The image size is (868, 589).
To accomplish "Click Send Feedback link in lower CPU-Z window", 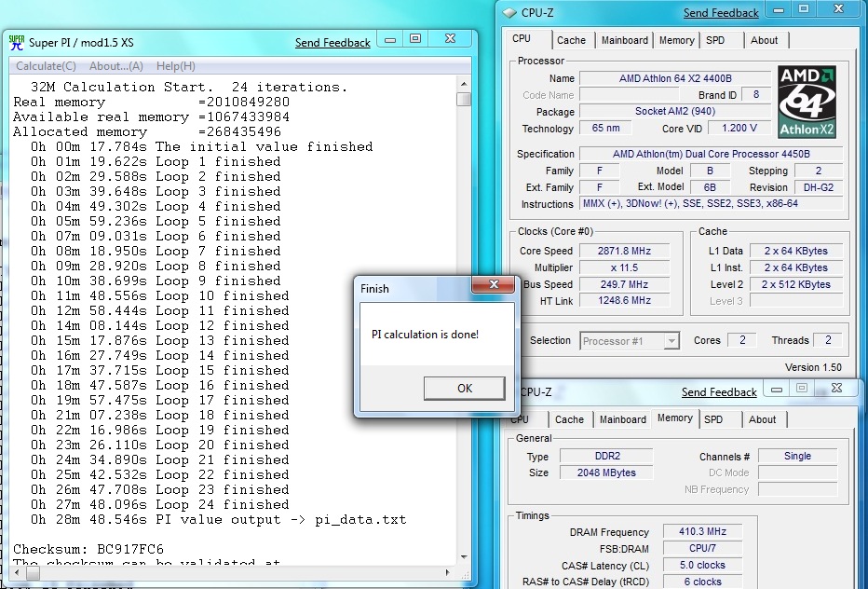I will pos(719,392).
